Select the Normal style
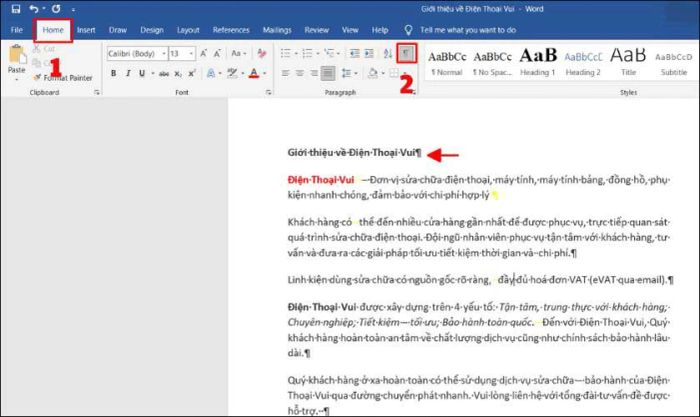The height and width of the screenshot is (417, 700). [x=447, y=62]
